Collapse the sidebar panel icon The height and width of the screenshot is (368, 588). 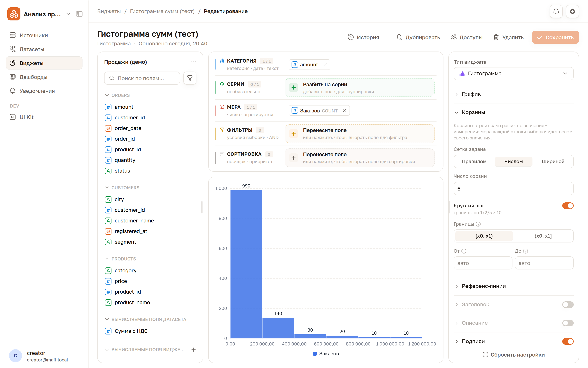tap(79, 14)
